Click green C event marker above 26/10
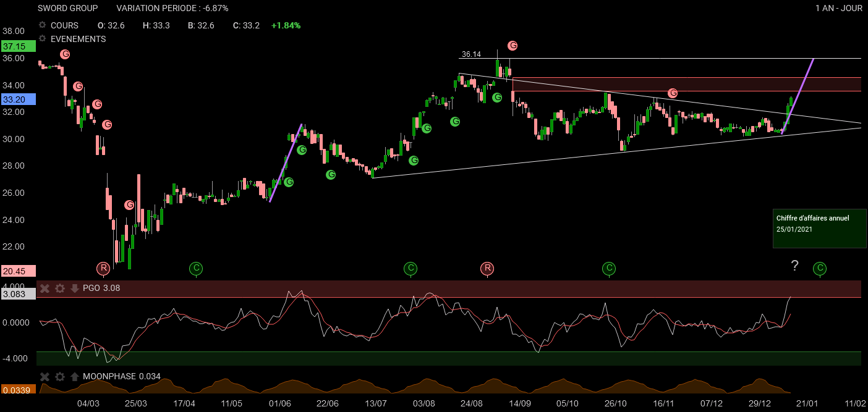Viewport: 868px width, 412px height. pyautogui.click(x=609, y=268)
